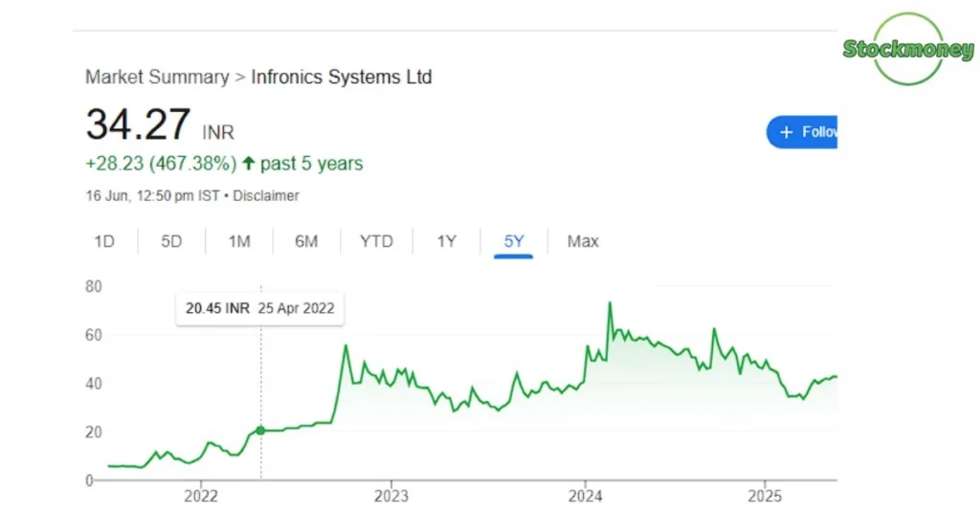
Task: Click the 20.45 INR tooltip box
Action: click(x=260, y=308)
